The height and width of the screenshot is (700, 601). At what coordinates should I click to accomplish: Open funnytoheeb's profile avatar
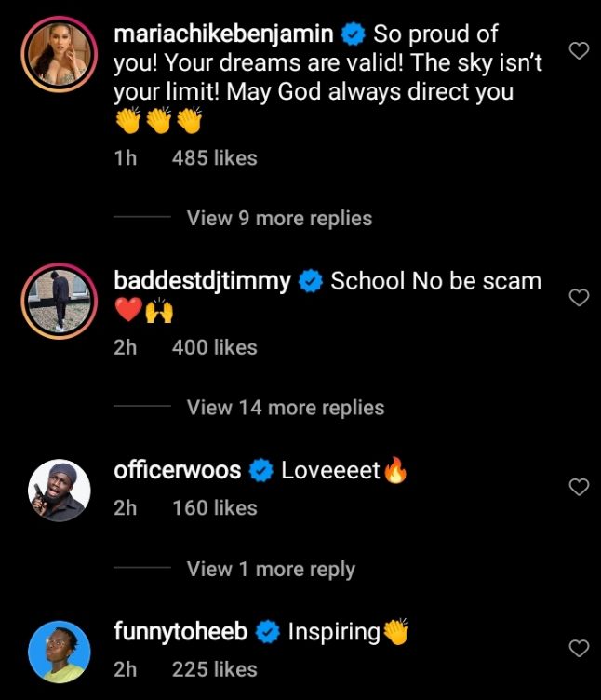[60, 651]
